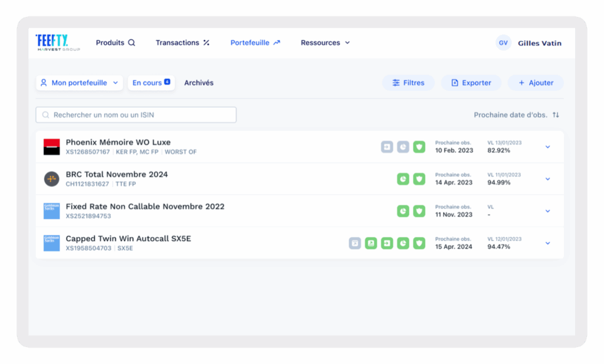This screenshot has width=604, height=364.
Task: Click the grey arrow-in-box icon on Phoenix Mémoire row
Action: click(x=387, y=147)
